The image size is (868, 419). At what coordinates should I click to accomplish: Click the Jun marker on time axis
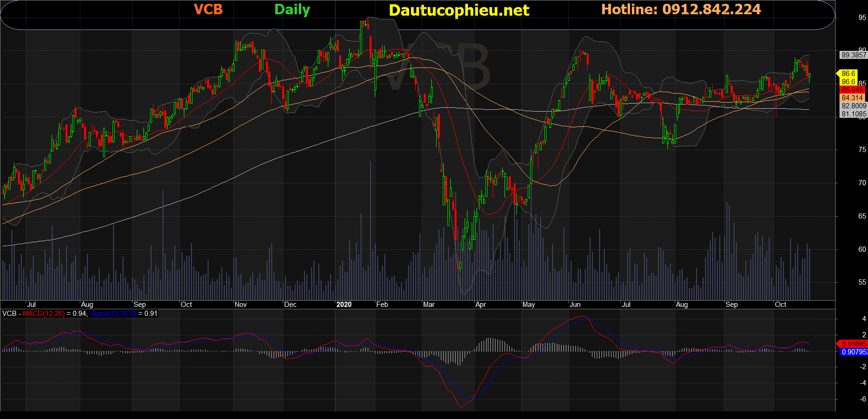(x=575, y=305)
